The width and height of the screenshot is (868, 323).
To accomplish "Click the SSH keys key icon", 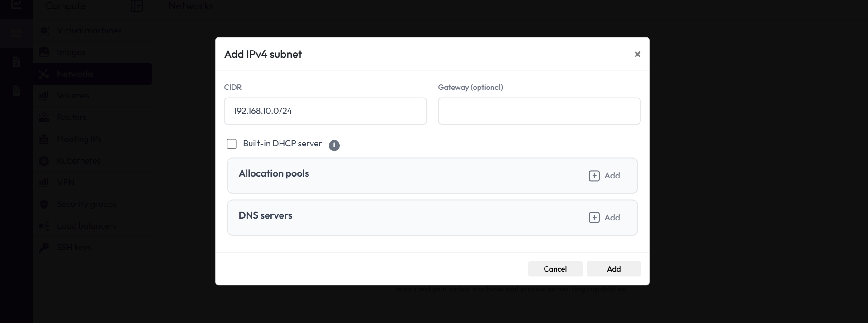I will point(44,248).
